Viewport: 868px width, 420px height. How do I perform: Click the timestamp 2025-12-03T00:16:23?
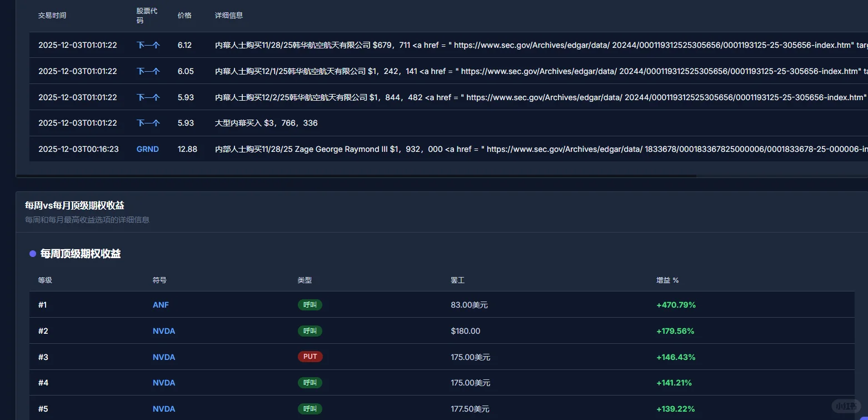[x=78, y=149]
